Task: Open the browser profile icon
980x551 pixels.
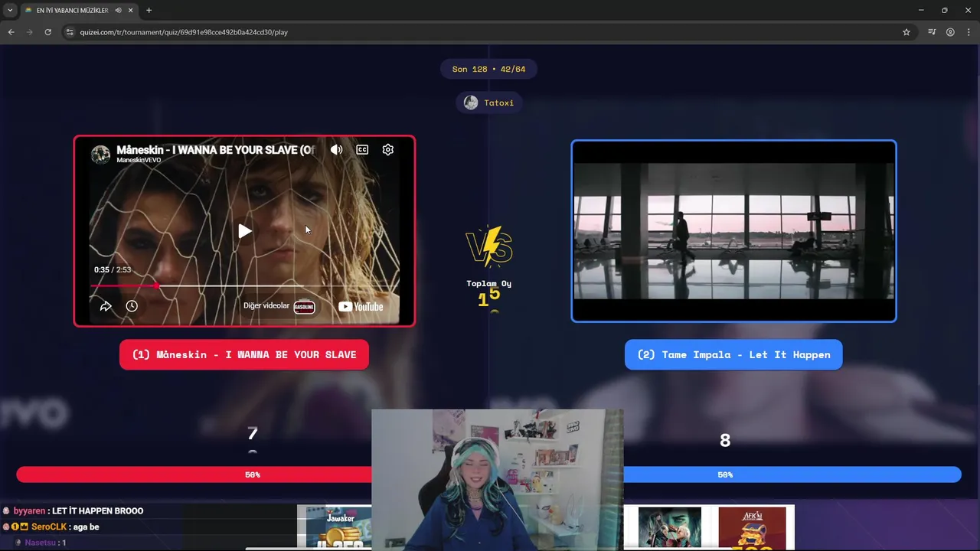Action: click(950, 32)
